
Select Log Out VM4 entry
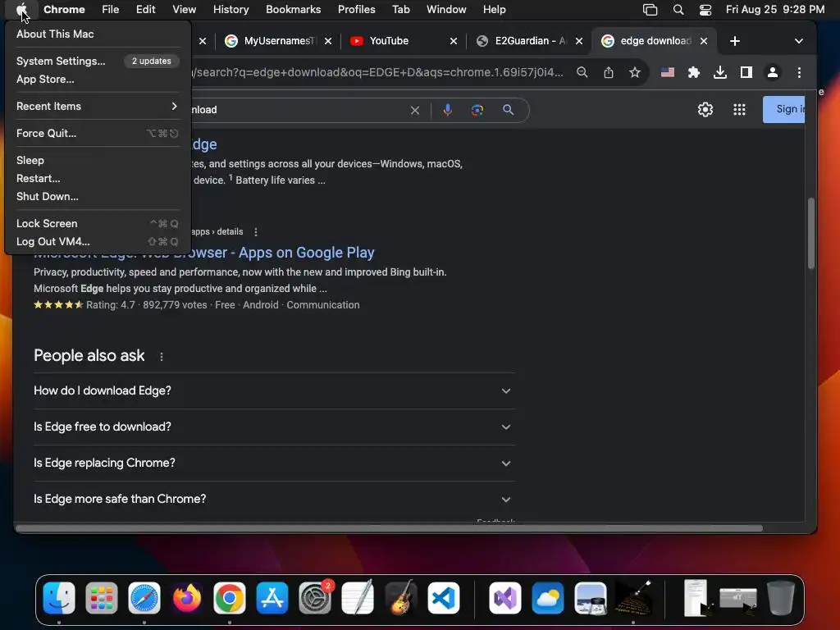click(x=98, y=242)
